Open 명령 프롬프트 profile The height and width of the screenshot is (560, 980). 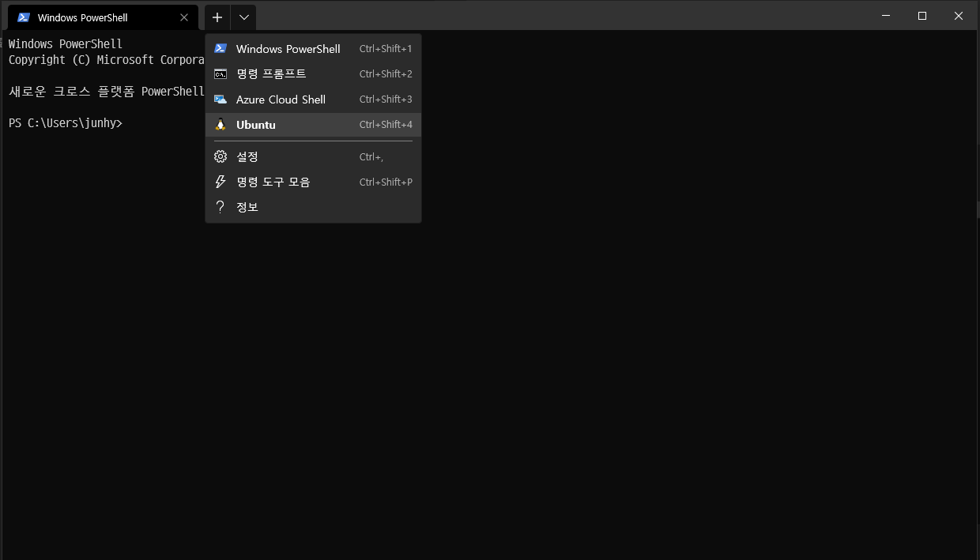click(x=313, y=74)
